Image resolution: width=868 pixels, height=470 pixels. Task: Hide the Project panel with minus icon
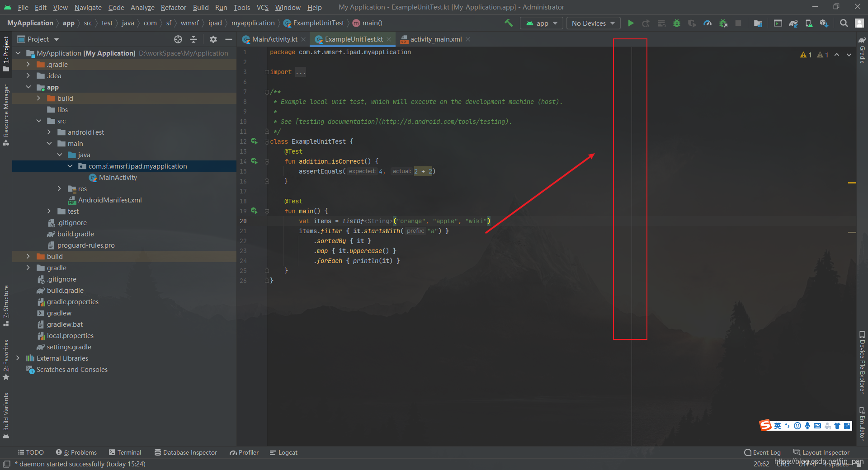pyautogui.click(x=229, y=39)
